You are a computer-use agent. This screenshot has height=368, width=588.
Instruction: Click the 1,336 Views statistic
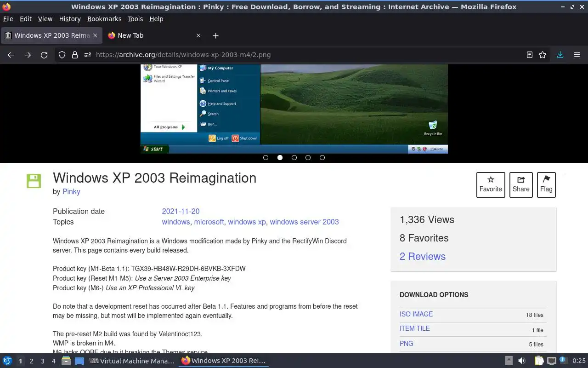point(427,219)
